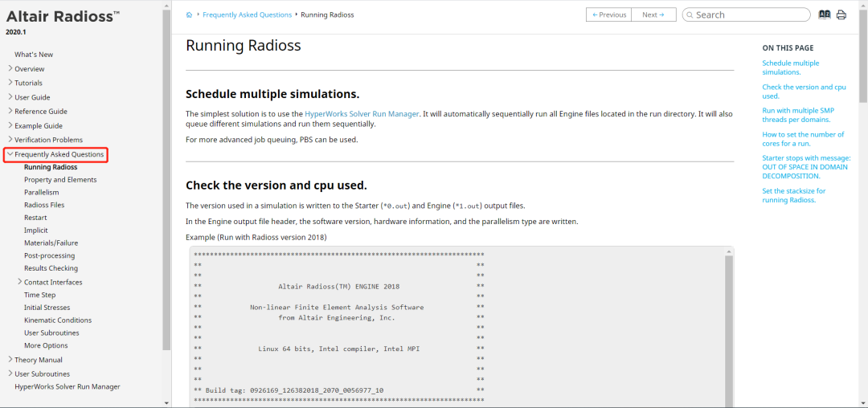
Task: Open Parallelism FAQ page
Action: click(42, 193)
